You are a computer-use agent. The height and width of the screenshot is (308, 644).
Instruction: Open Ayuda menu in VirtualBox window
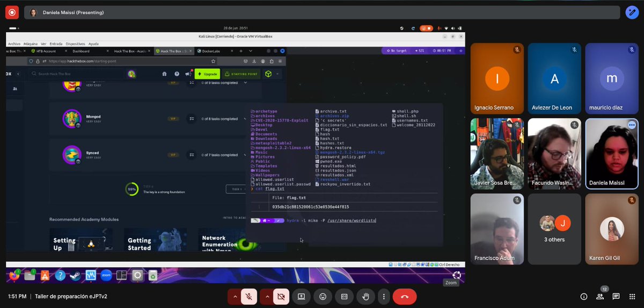93,44
